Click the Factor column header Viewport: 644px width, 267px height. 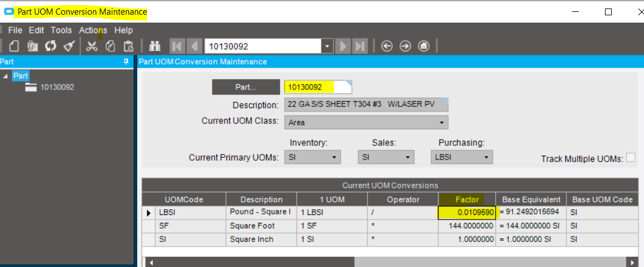[467, 200]
